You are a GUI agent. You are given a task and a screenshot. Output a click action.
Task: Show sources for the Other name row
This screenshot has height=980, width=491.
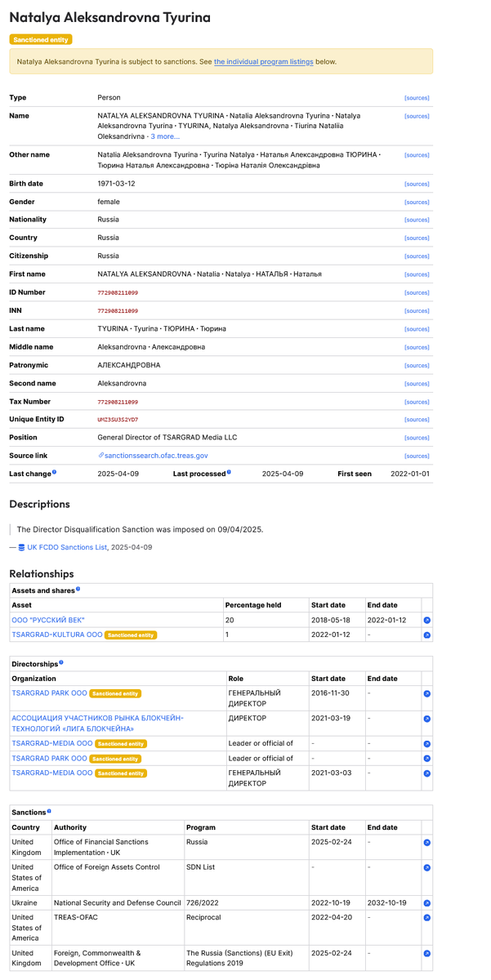click(417, 155)
